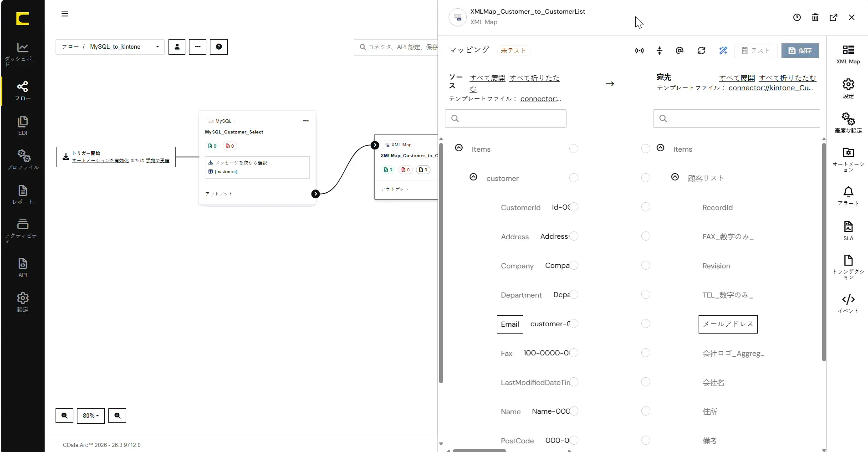Screen dimensions: 868x452
Task: Click the broadcast signal mapping icon
Action: tap(639, 51)
